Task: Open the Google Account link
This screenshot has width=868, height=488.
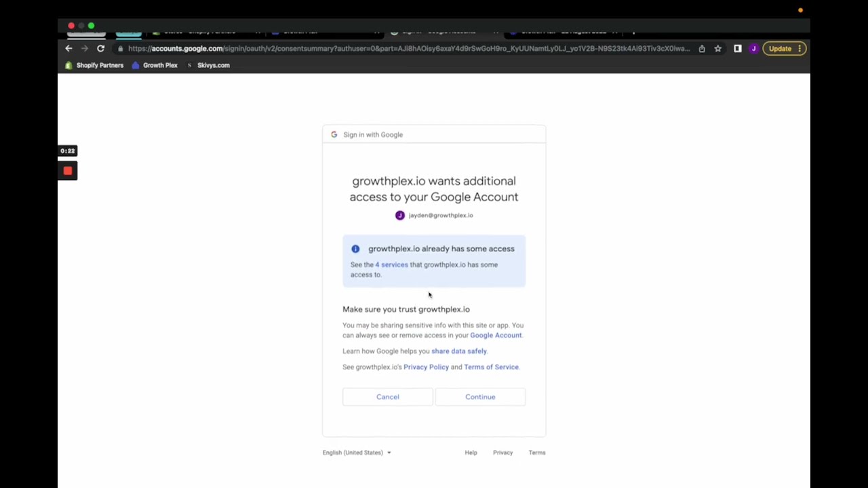Action: pyautogui.click(x=496, y=335)
